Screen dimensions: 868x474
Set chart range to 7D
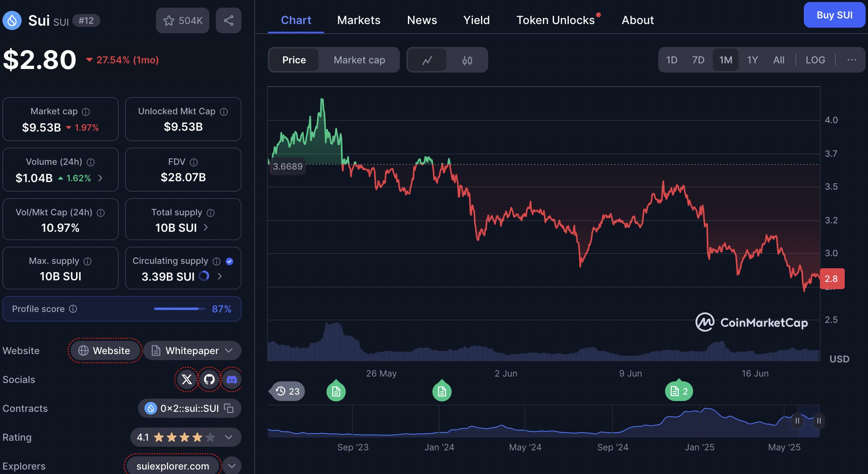698,60
